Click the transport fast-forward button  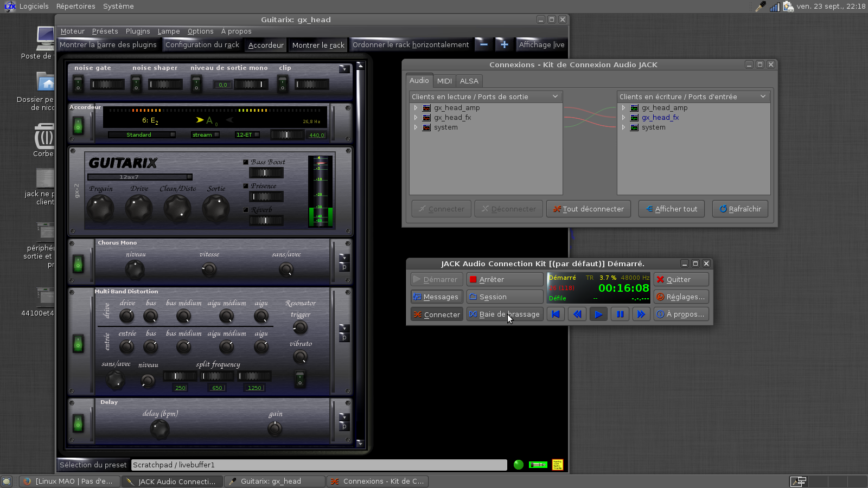click(641, 314)
